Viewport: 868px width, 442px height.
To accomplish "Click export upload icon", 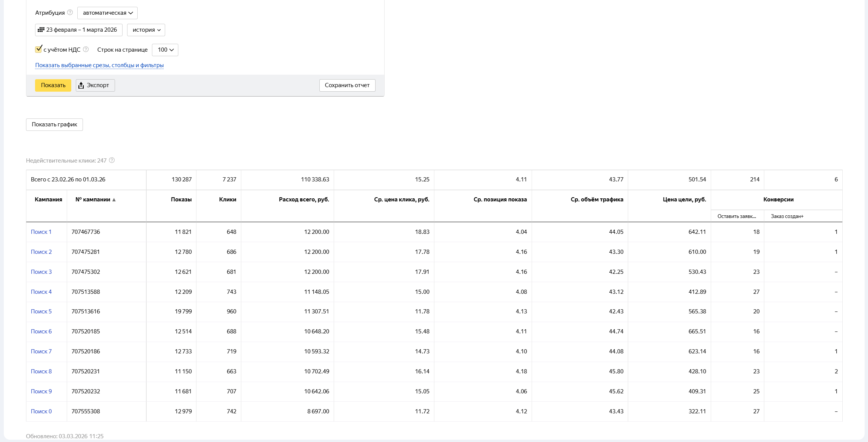I will point(81,86).
